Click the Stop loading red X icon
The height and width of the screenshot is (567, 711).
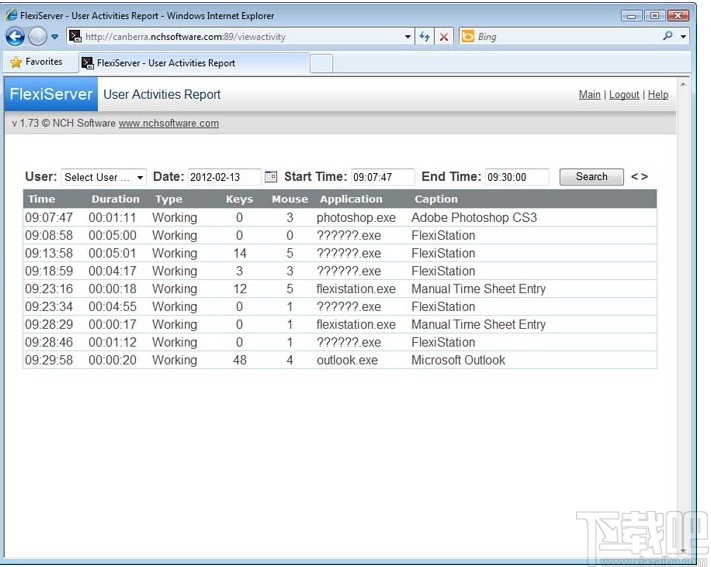(444, 37)
